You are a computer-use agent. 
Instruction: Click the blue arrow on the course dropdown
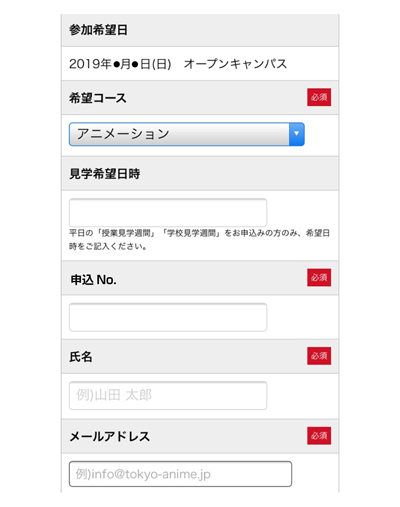tap(296, 134)
